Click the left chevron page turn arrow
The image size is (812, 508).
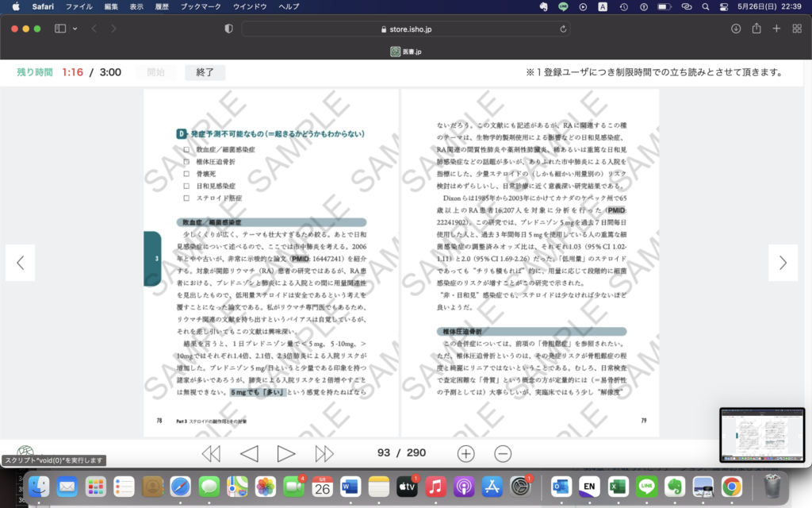pos(21,263)
